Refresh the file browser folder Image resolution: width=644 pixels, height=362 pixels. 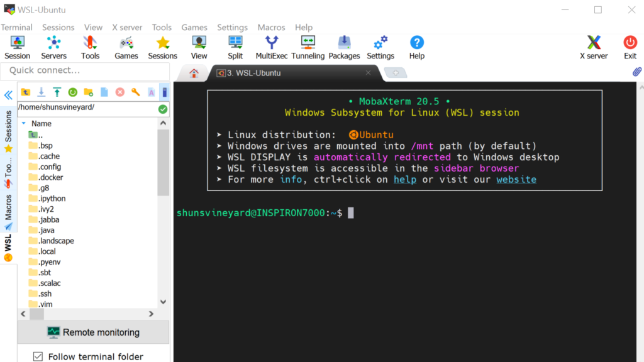tap(72, 92)
